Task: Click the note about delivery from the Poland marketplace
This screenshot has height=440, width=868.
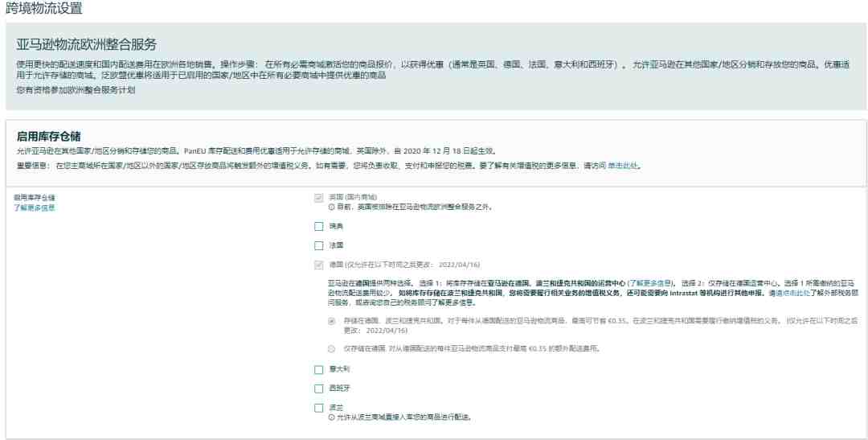Action: coord(404,417)
